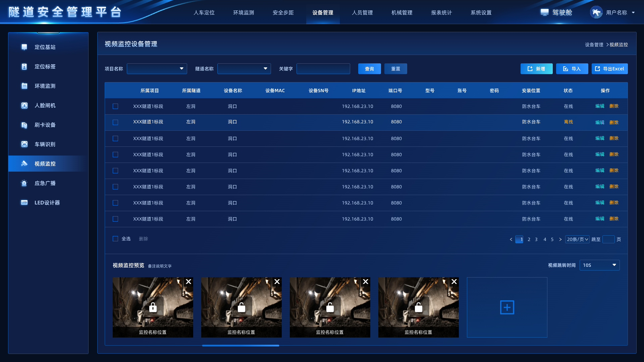Click the 驾驶舱 monitor icon

coord(544,12)
